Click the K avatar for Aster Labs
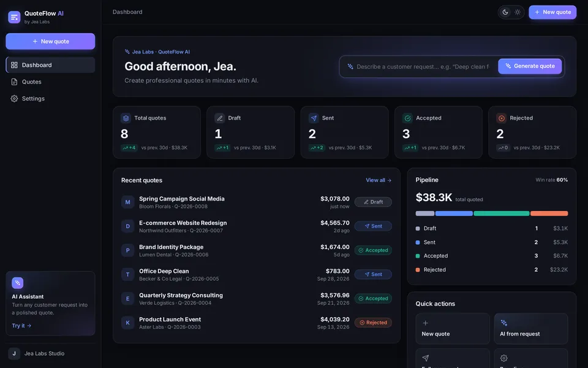The image size is (588, 368). (x=127, y=323)
